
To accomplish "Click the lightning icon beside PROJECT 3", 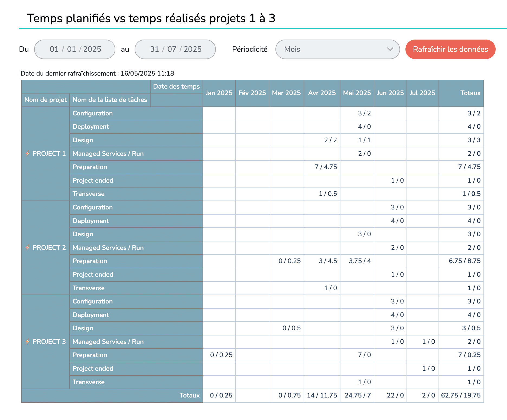I will [x=28, y=342].
